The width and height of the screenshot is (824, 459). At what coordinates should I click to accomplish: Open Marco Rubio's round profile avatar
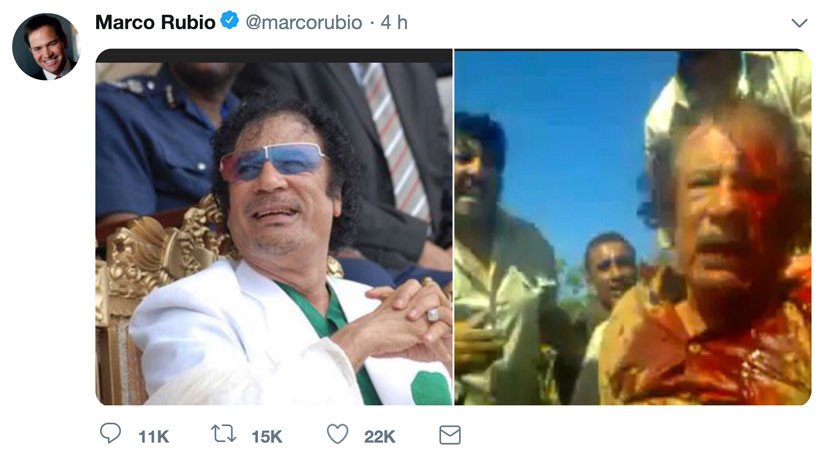coord(46,46)
